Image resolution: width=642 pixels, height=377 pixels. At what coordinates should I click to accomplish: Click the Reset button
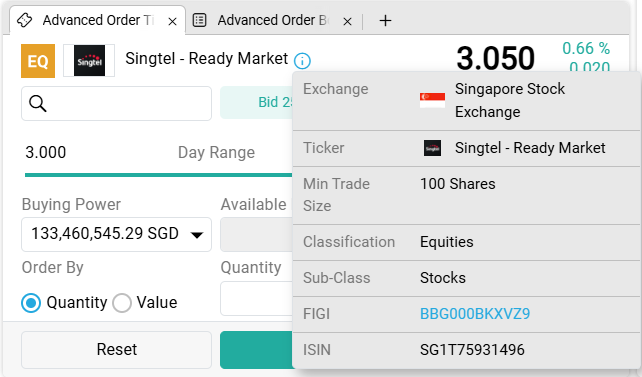(x=116, y=350)
